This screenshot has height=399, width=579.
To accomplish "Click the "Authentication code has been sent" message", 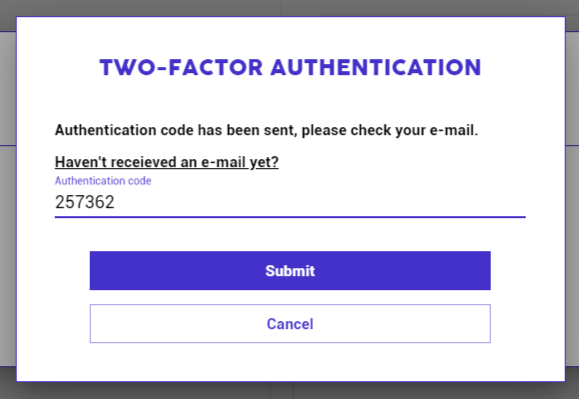I will (x=266, y=130).
